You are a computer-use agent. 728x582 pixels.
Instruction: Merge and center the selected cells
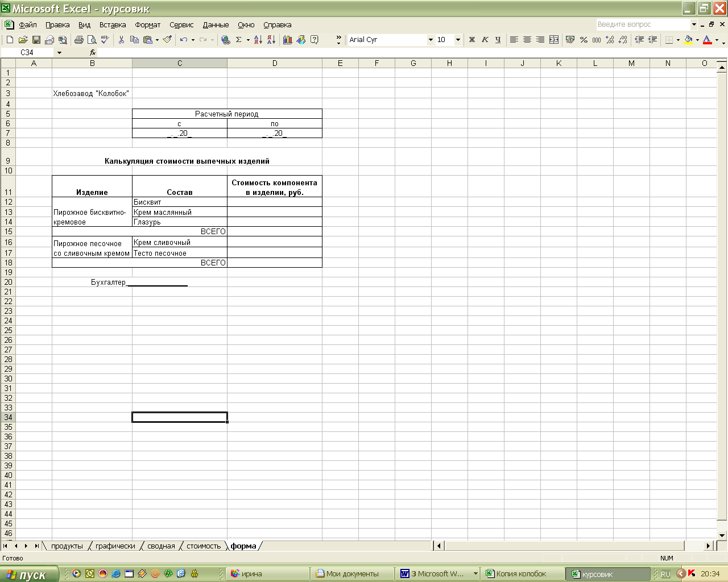click(554, 40)
